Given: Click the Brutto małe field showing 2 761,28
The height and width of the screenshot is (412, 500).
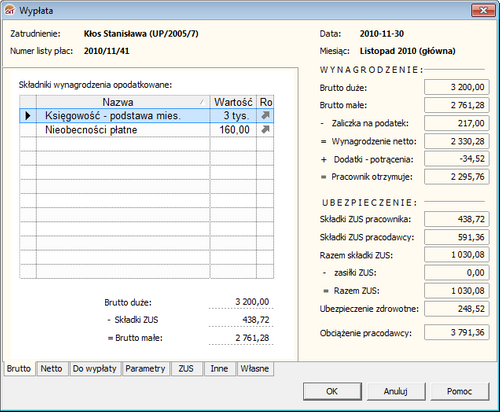Looking at the screenshot, I should pos(457,105).
